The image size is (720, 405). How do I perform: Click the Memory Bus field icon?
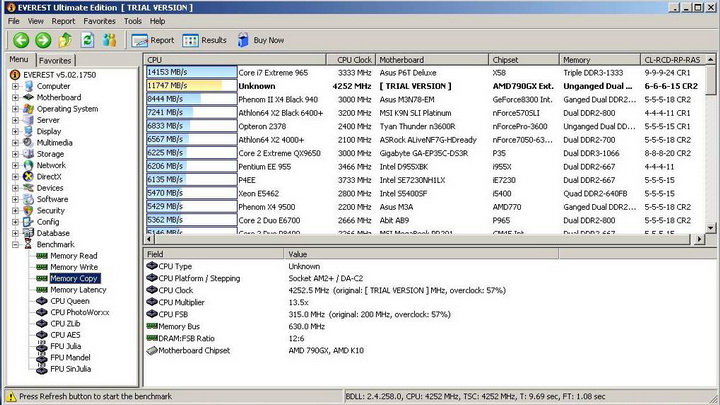tap(152, 326)
